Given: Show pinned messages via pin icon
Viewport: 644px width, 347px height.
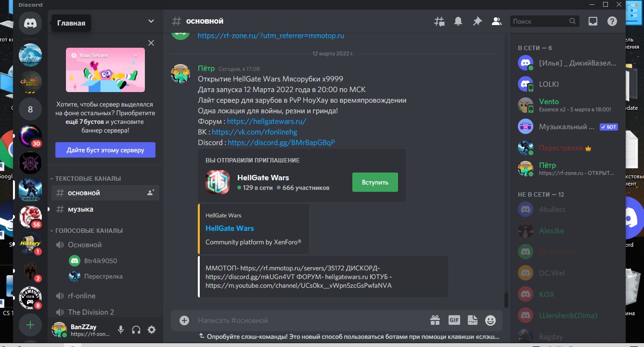Looking at the screenshot, I should [x=477, y=21].
